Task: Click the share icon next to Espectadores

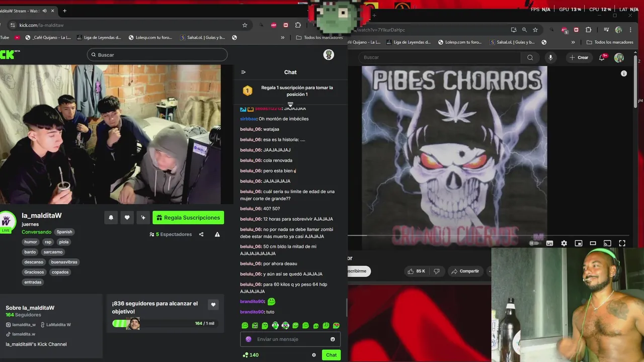Action: coord(201,234)
